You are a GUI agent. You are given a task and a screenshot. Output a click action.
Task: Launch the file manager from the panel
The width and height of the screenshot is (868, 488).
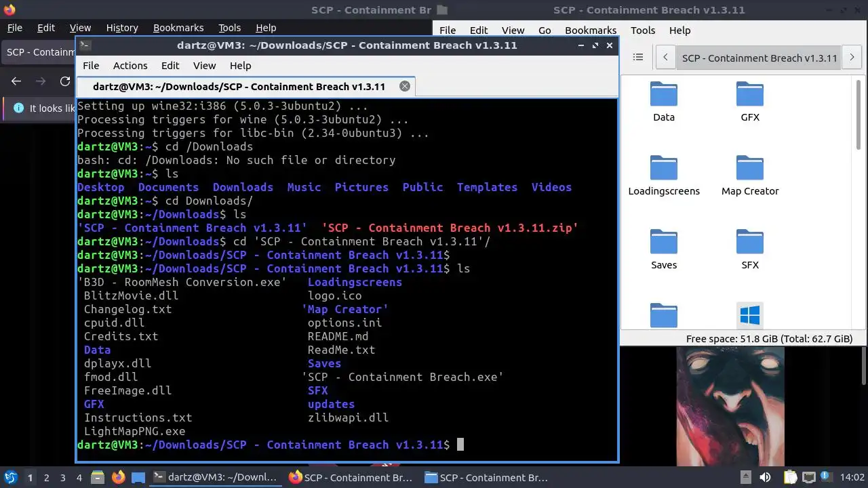tap(96, 477)
